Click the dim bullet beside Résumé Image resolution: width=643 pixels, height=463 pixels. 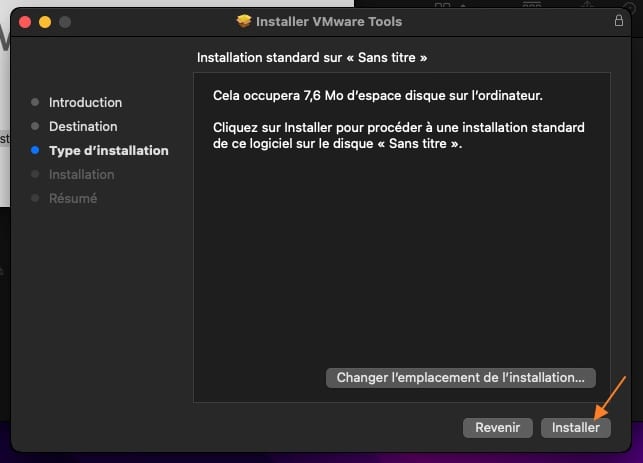tap(35, 198)
